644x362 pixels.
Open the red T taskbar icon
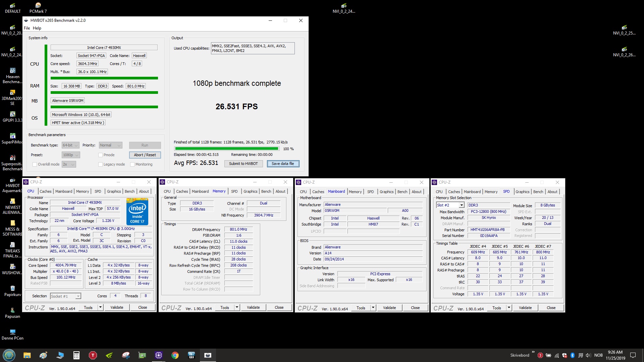click(93, 355)
